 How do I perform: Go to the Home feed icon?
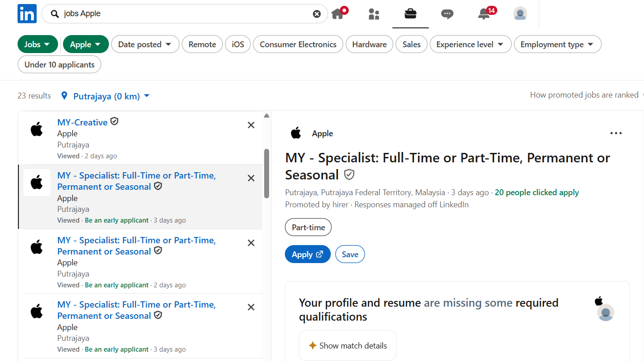coord(338,14)
